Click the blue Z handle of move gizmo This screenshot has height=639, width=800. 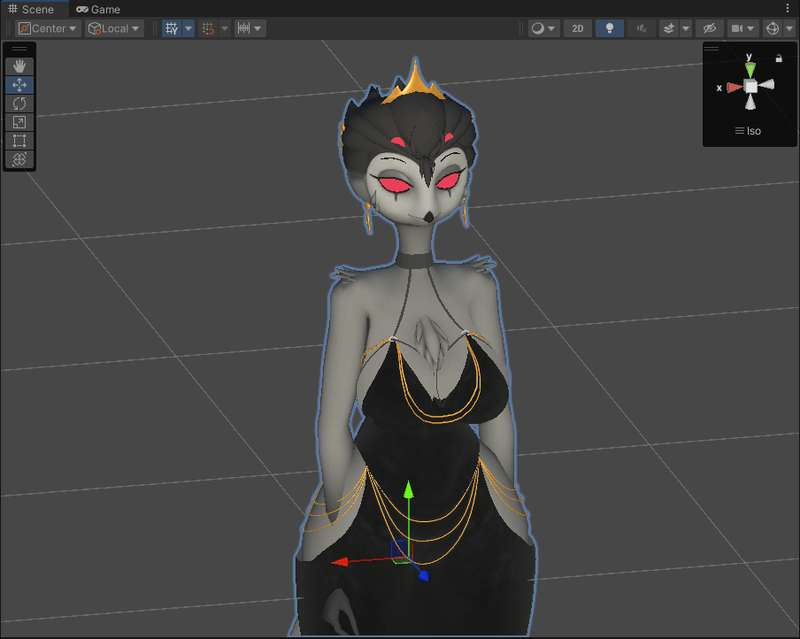coord(423,576)
